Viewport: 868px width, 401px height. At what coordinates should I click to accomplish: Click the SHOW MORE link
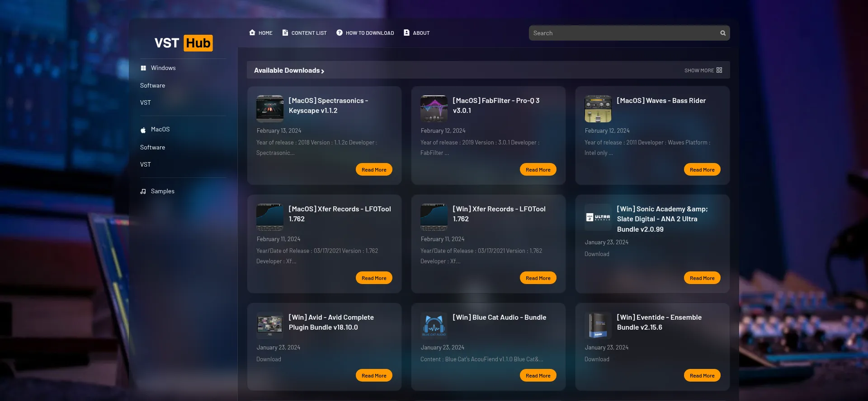[703, 70]
